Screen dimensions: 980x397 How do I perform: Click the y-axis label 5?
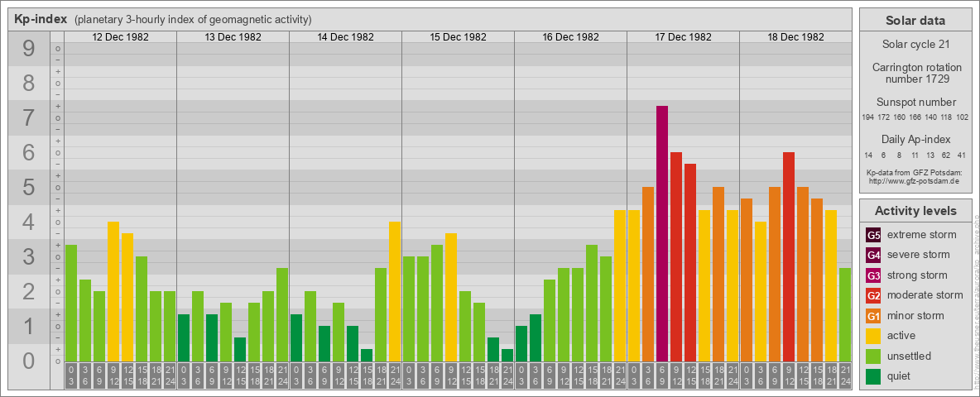[x=29, y=187]
